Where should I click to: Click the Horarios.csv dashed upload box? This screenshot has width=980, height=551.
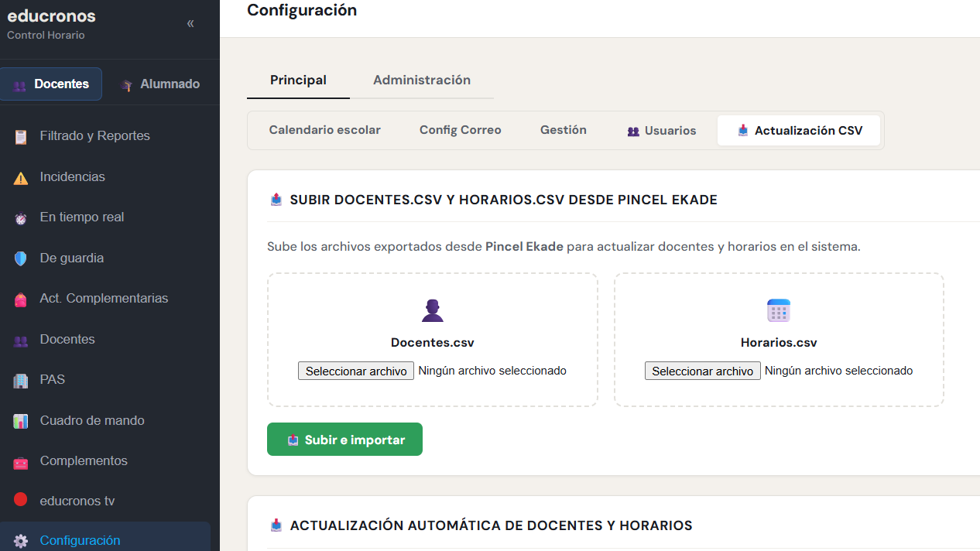[x=779, y=340]
